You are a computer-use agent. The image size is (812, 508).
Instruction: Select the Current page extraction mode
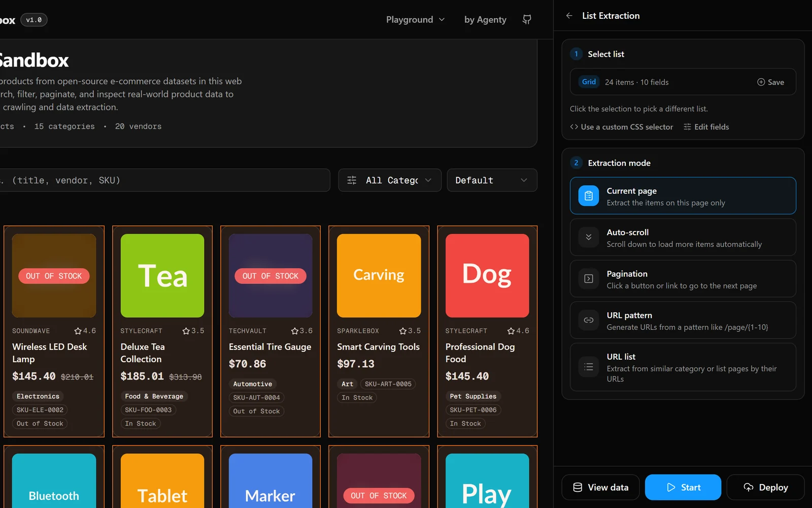(683, 196)
